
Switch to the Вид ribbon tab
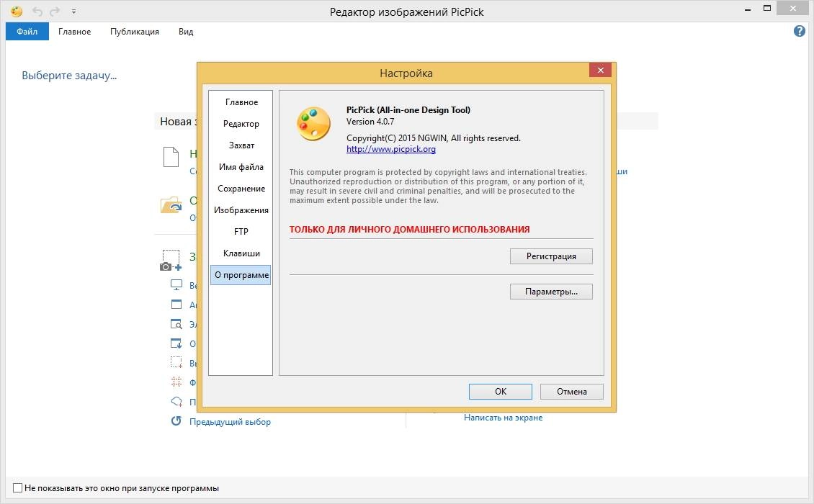tap(186, 32)
